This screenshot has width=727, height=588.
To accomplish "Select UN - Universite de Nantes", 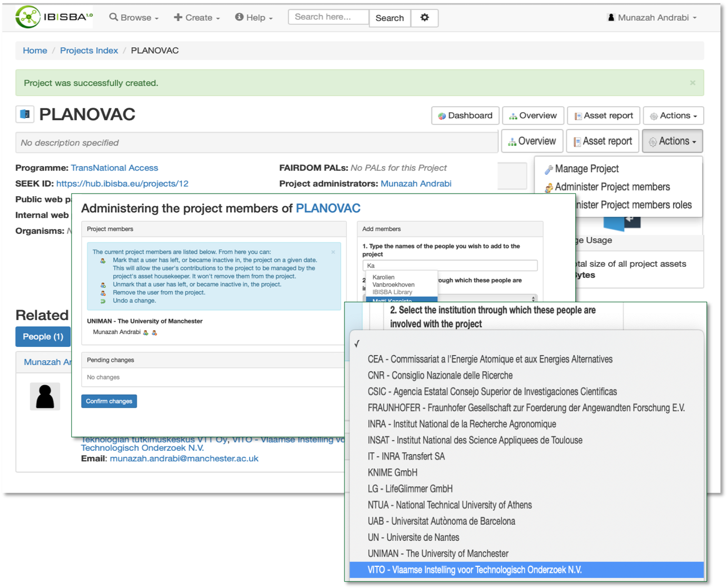I will point(526,537).
